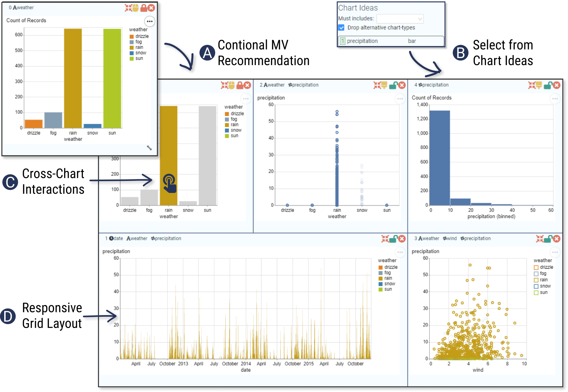Viewport: 568px width, 392px height.
Task: Toggle the fog legend checkbox in chart 3
Action: tap(536, 274)
